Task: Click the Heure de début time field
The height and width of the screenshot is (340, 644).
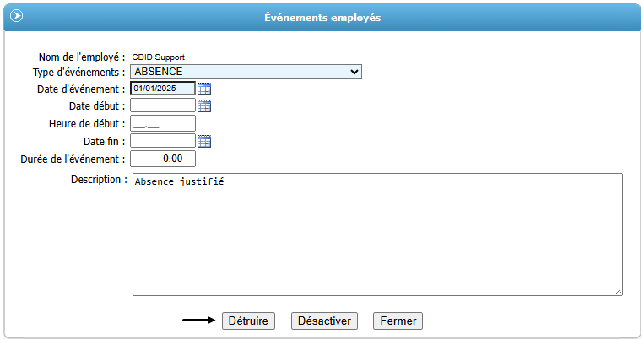Action: point(163,124)
